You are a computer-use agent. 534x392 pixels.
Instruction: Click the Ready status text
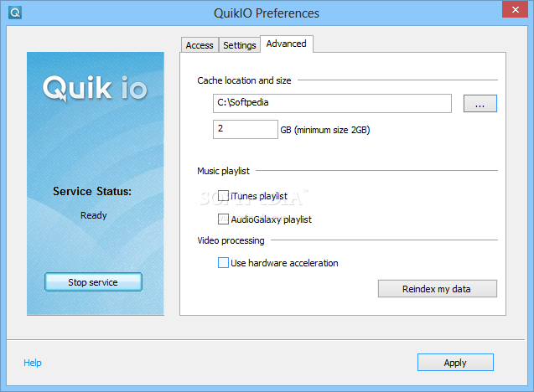pos(94,215)
